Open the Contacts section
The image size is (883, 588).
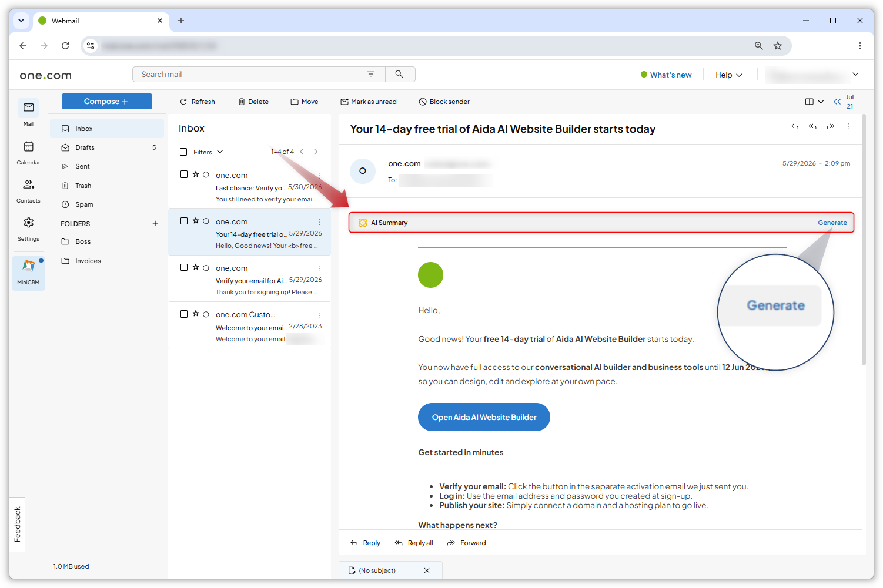pos(28,191)
